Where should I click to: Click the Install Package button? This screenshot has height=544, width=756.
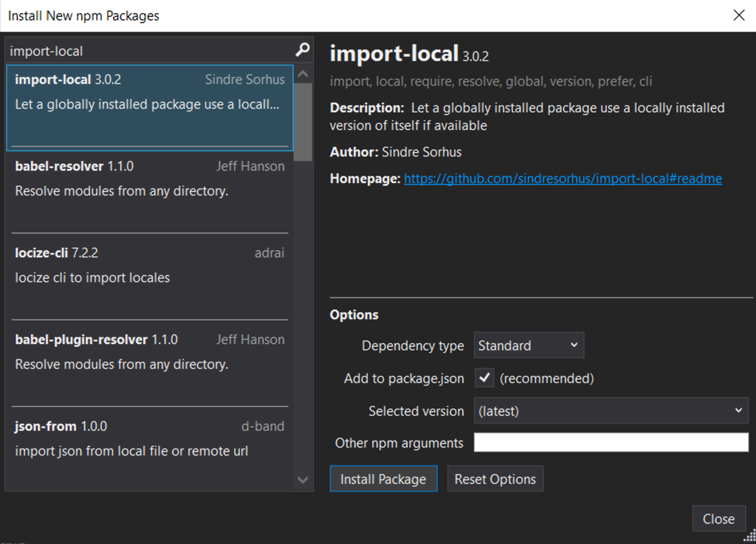[x=383, y=479]
